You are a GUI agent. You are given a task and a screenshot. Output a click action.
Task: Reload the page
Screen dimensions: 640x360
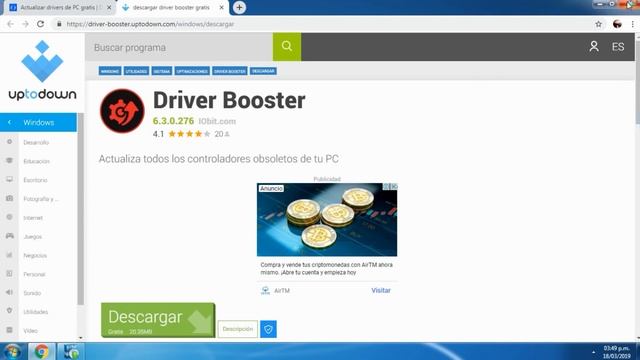(40, 24)
